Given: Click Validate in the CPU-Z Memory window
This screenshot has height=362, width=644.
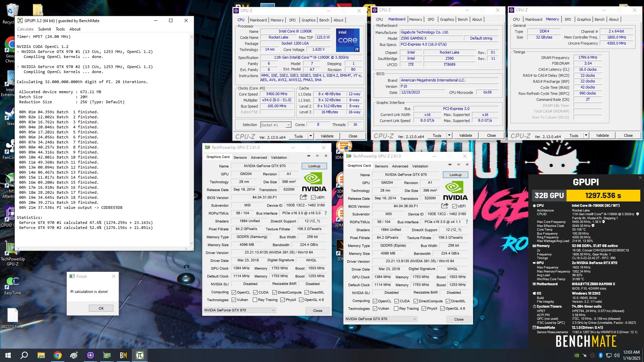Looking at the screenshot, I should coord(602,135).
